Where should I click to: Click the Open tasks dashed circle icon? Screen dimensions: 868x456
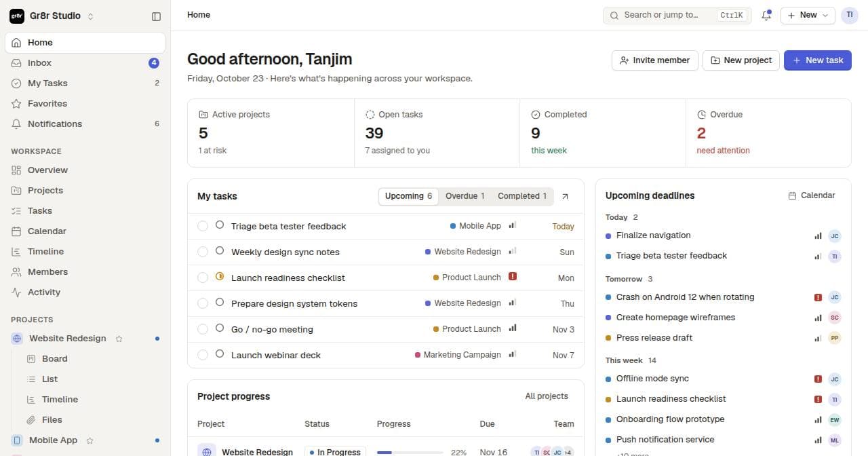370,115
